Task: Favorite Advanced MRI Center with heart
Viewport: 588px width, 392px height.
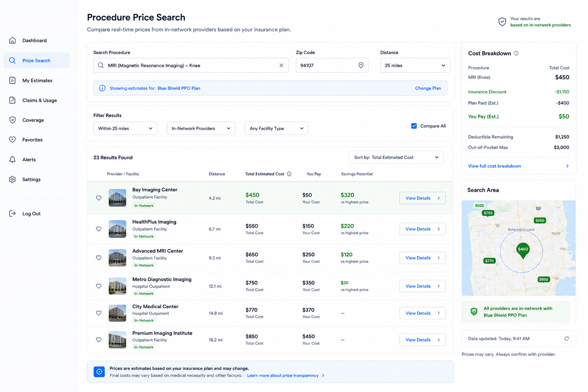Action: coord(99,258)
